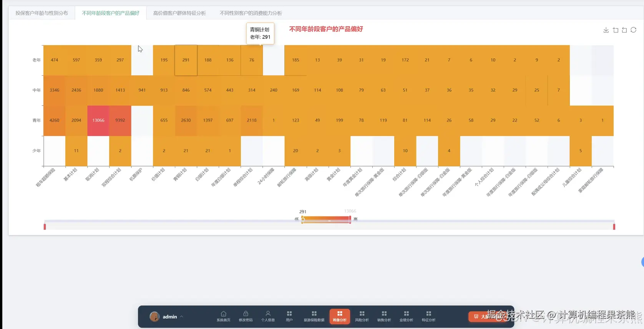Click the heatmap cell showing 655

point(164,121)
